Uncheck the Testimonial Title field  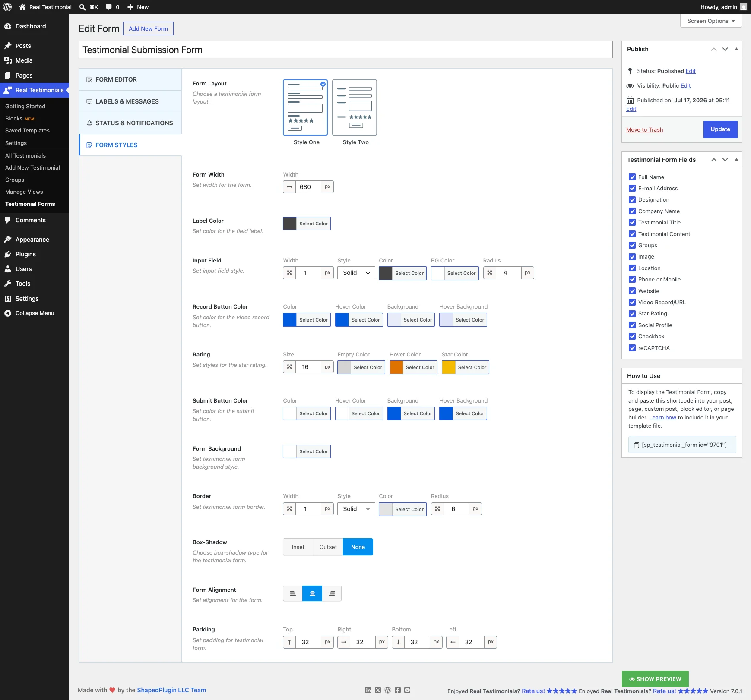(632, 222)
